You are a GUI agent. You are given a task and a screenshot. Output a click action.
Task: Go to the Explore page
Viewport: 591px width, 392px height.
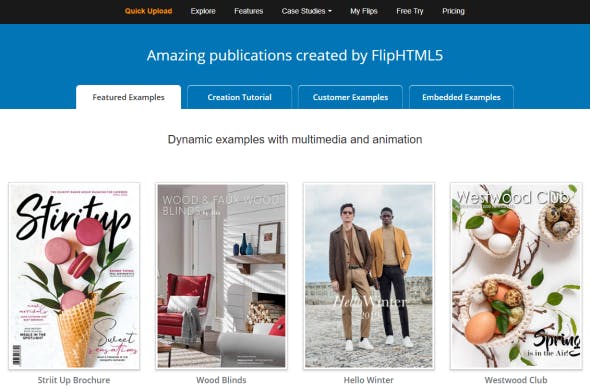tap(203, 11)
